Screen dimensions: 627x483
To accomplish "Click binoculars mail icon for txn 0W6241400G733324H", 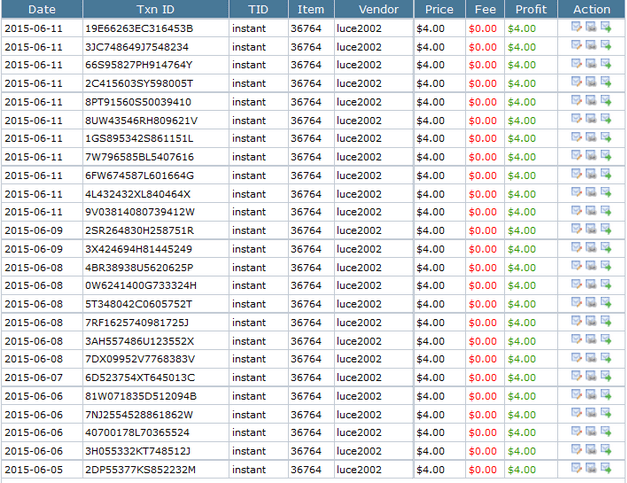I will (x=591, y=284).
